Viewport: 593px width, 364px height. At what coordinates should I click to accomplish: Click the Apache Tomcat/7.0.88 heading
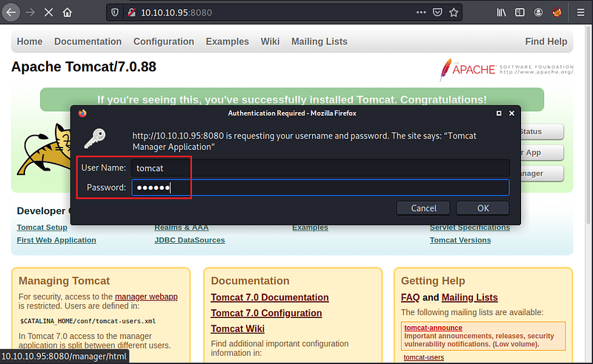point(84,67)
